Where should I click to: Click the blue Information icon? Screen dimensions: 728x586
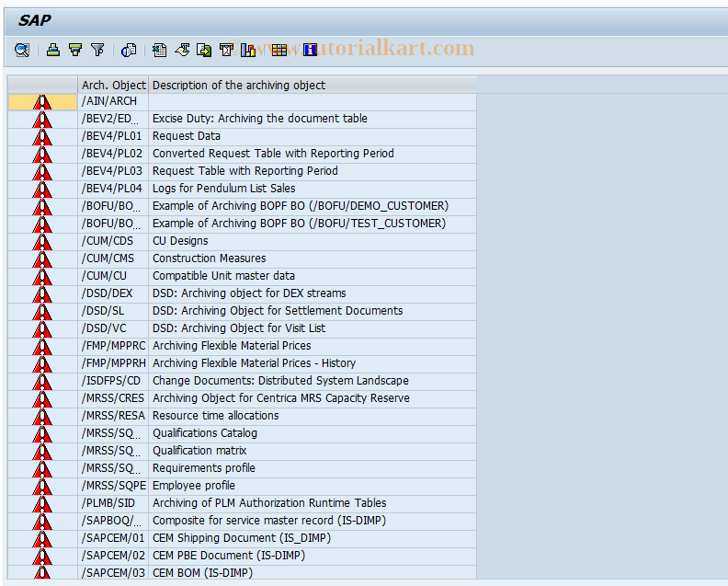(310, 50)
